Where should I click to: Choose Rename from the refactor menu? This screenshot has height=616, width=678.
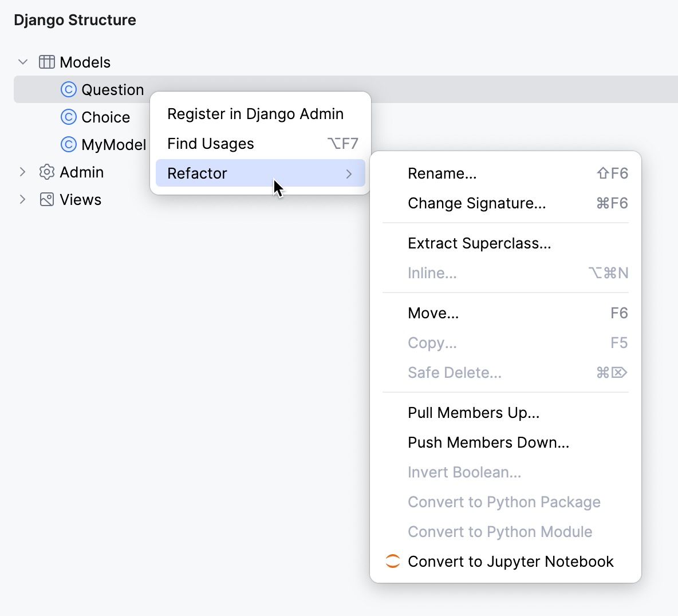[x=442, y=173]
